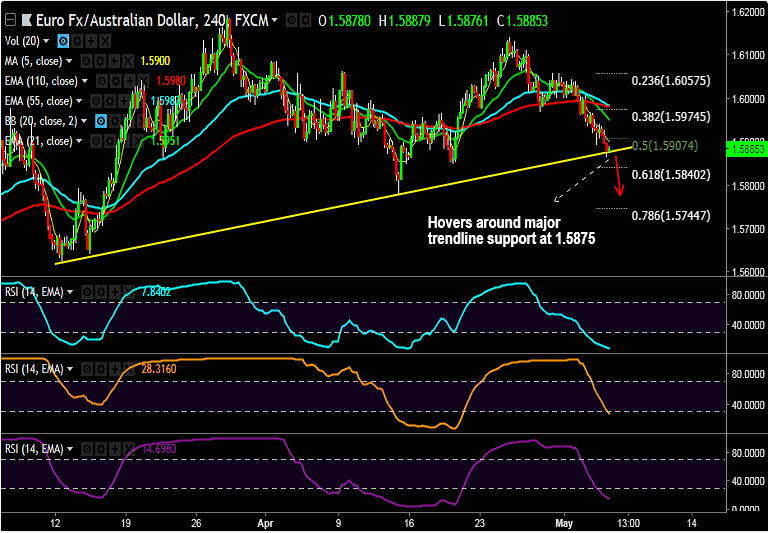This screenshot has height=533, width=768.
Task: Open EMA (21, close) settings gear
Action: [110, 141]
